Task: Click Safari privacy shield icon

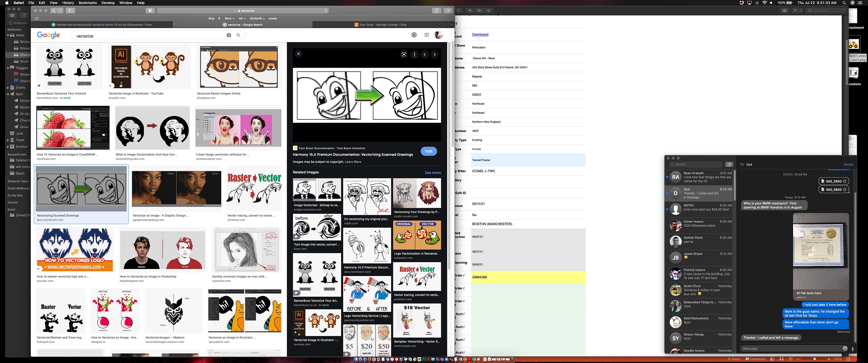Action: pos(150,11)
